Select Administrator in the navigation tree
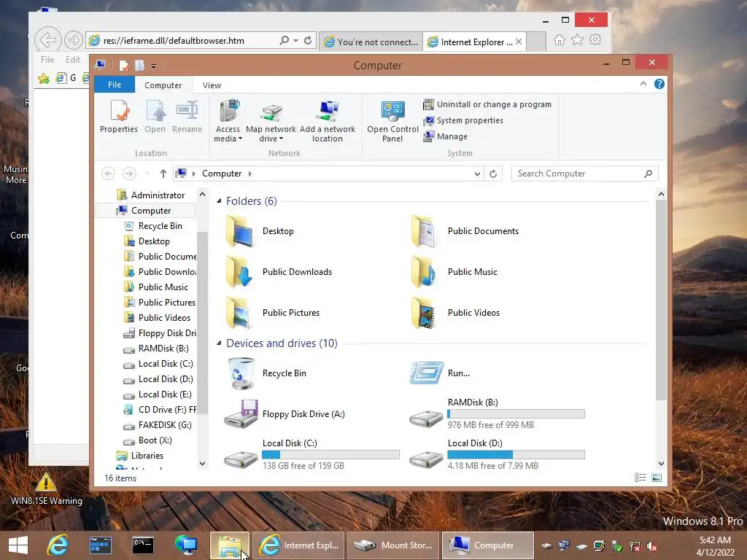This screenshot has width=747, height=560. [x=150, y=195]
